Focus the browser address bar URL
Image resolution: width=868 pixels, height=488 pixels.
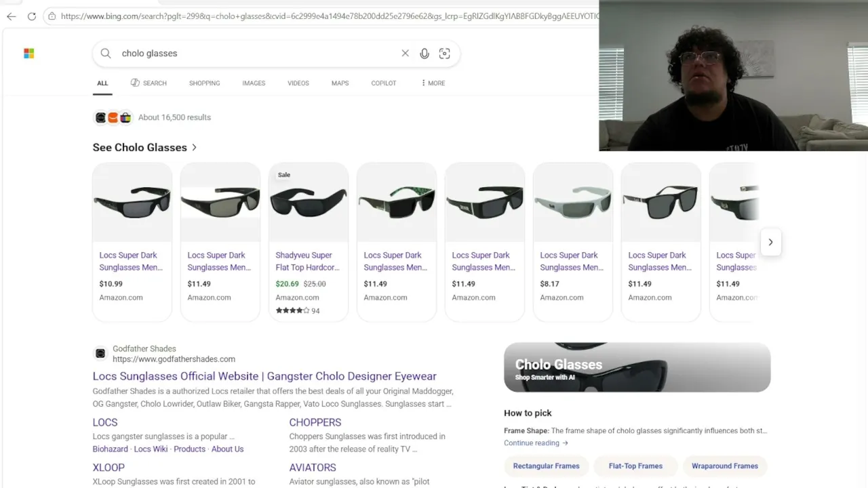[x=330, y=16]
